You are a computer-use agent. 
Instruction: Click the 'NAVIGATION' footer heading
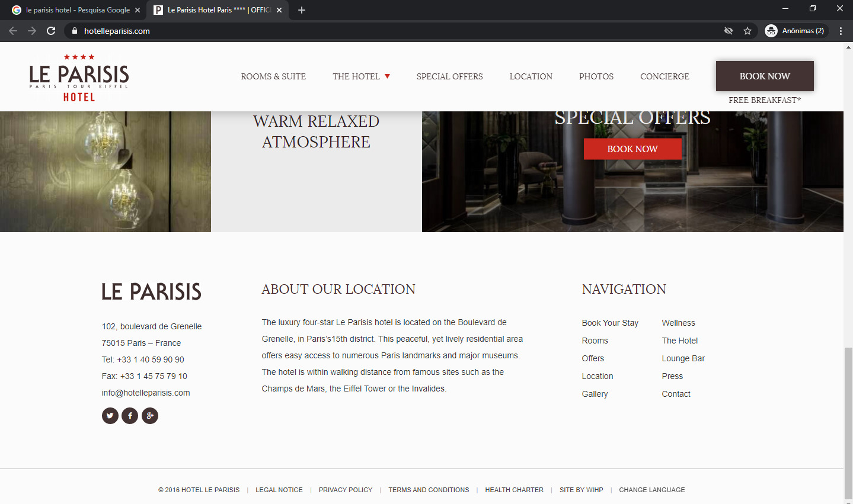(624, 289)
